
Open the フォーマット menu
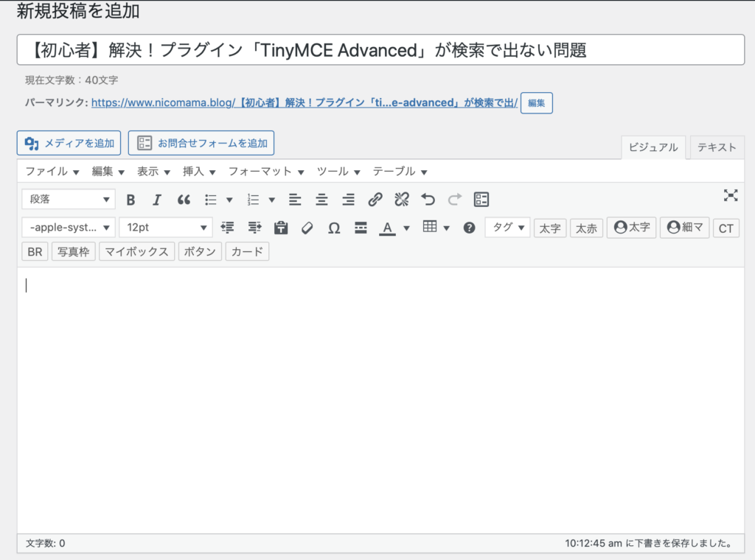click(x=265, y=171)
